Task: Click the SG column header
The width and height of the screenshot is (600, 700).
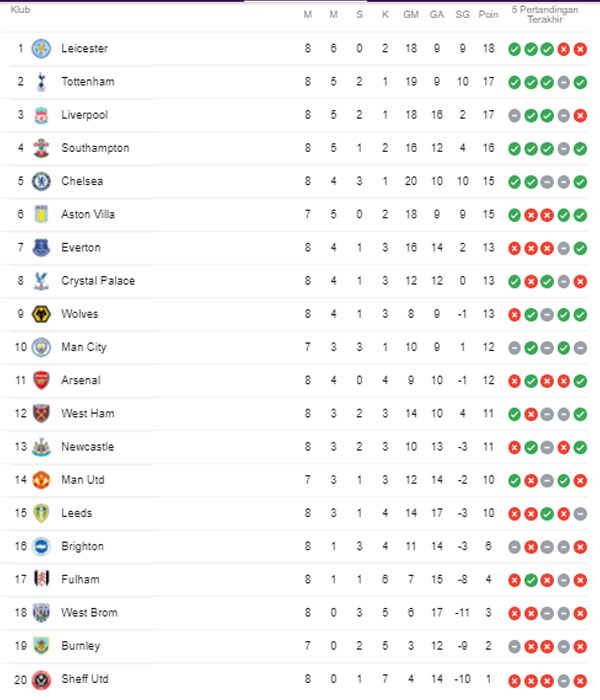Action: click(x=462, y=14)
